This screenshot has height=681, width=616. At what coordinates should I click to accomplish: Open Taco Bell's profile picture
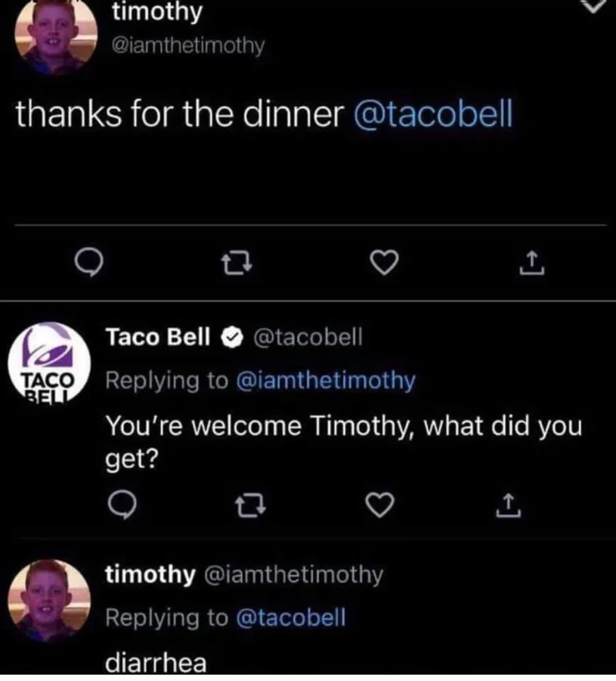click(x=49, y=363)
